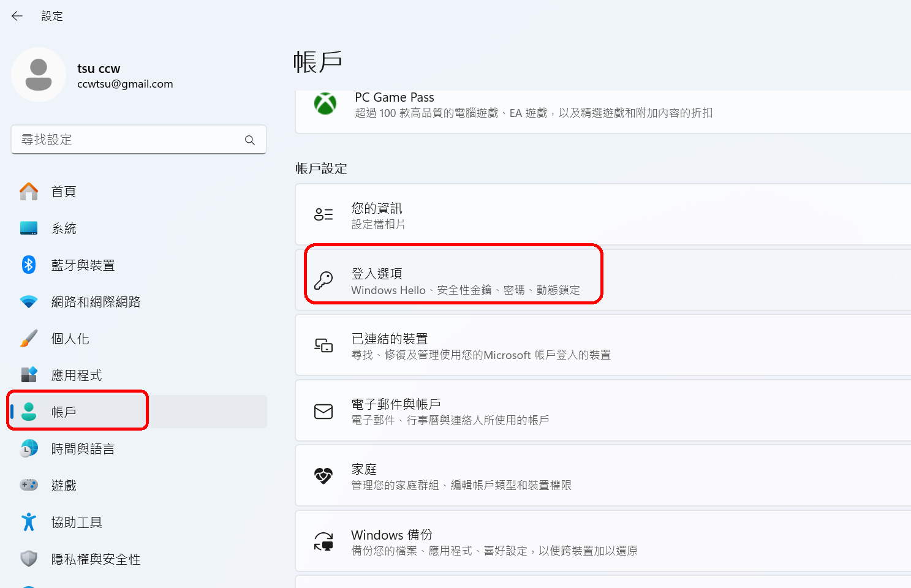The width and height of the screenshot is (911, 588).
Task: Click the heart icon for 家庭
Action: 323,476
